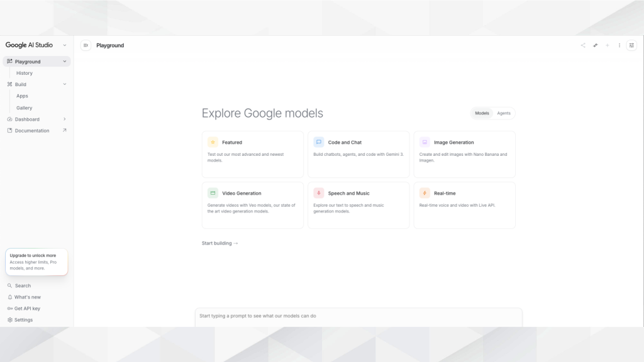This screenshot has width=644, height=362.
Task: Click the Code and Chat bubble icon
Action: (x=319, y=142)
